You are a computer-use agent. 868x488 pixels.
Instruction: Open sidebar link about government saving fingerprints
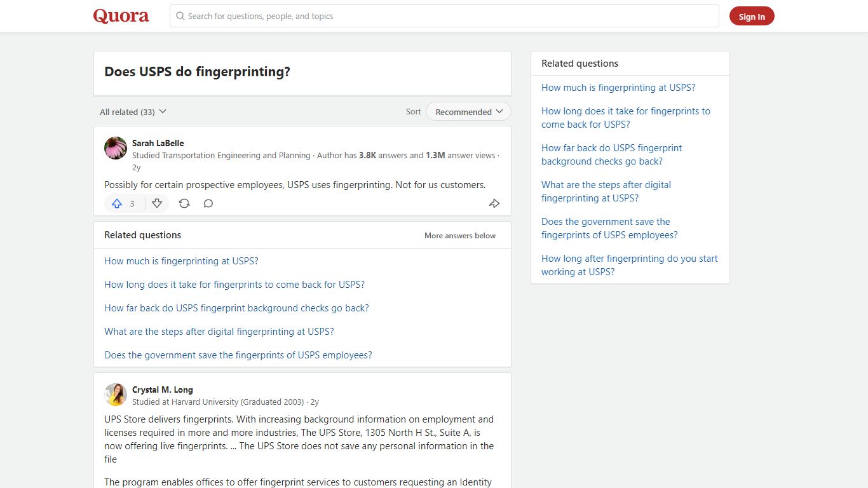[609, 228]
